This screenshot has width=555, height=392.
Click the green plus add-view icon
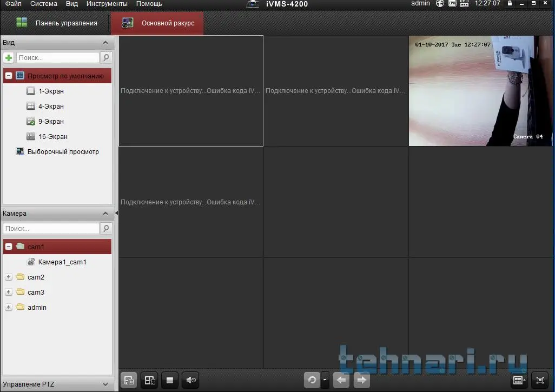[9, 58]
